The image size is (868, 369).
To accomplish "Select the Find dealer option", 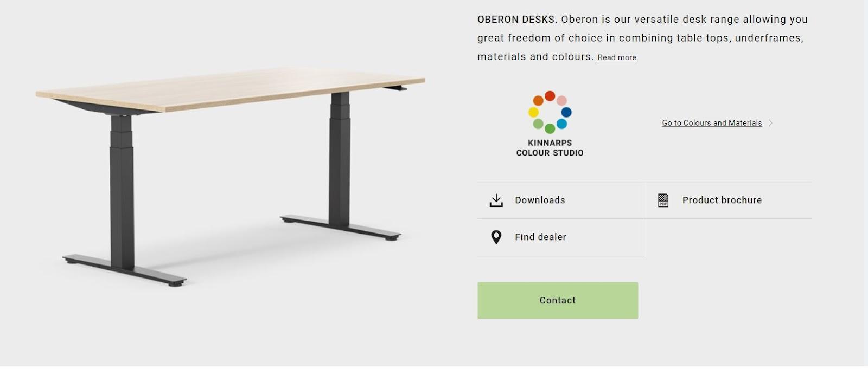I will tap(560, 237).
